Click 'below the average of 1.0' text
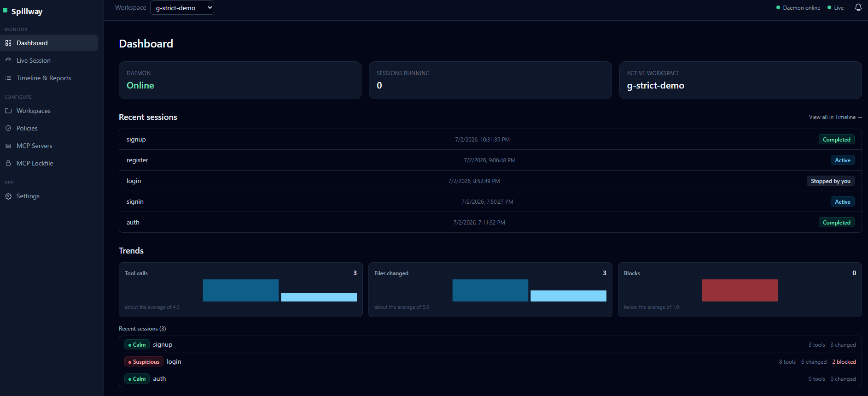Image resolution: width=868 pixels, height=396 pixels. 651,307
